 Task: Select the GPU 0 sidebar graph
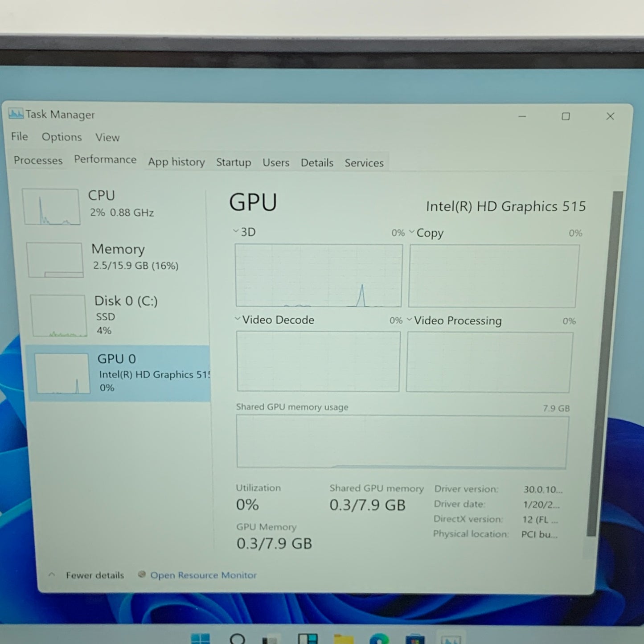62,373
